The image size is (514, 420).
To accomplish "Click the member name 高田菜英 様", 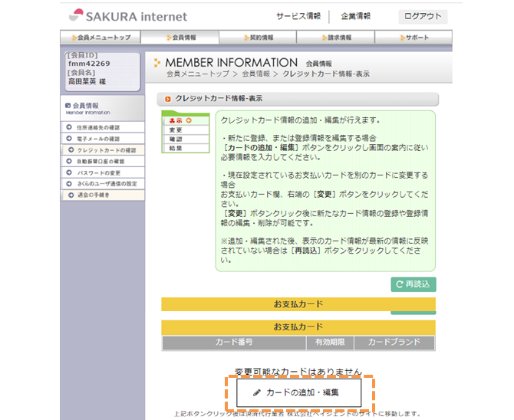I will tap(87, 81).
